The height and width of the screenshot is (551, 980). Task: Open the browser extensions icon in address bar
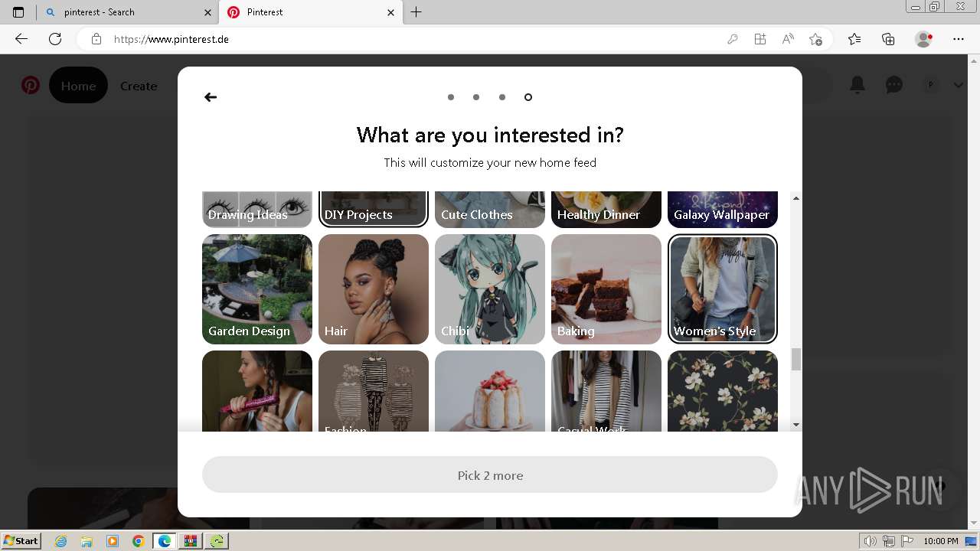[759, 39]
